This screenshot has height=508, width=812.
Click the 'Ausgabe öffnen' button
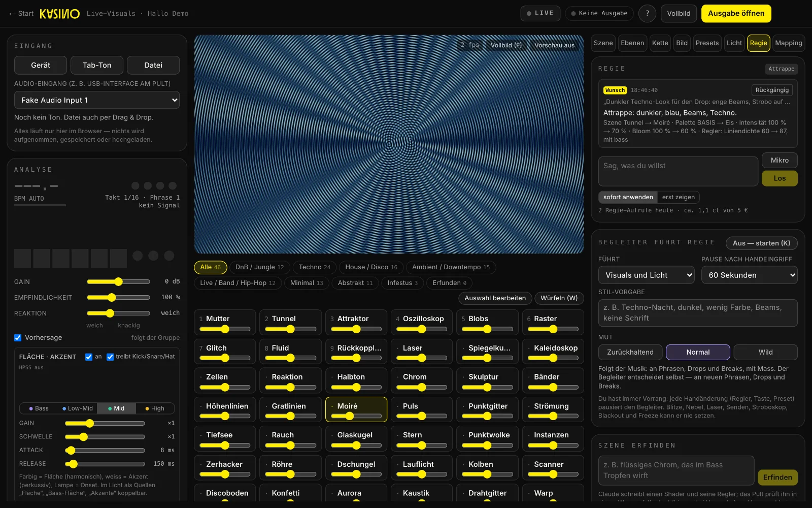click(736, 14)
